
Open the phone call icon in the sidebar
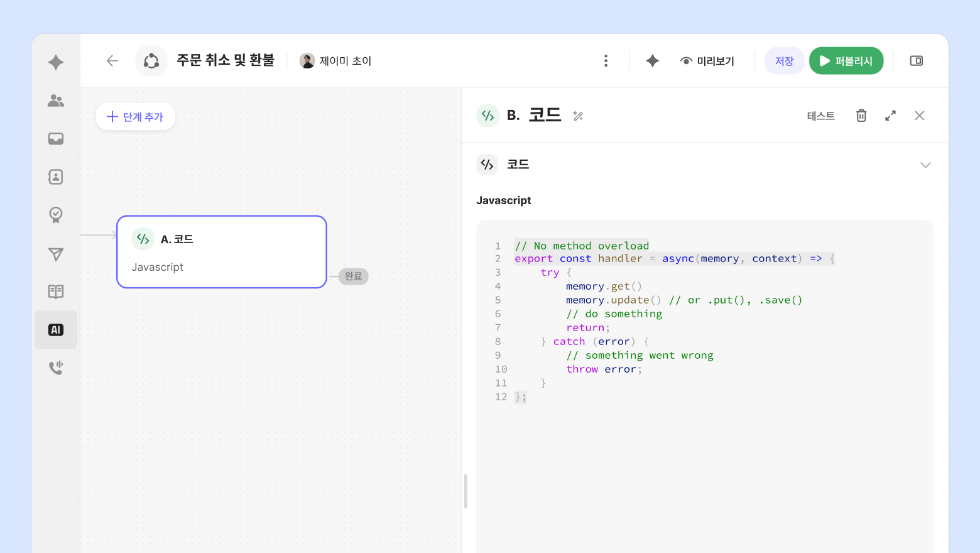pyautogui.click(x=56, y=368)
